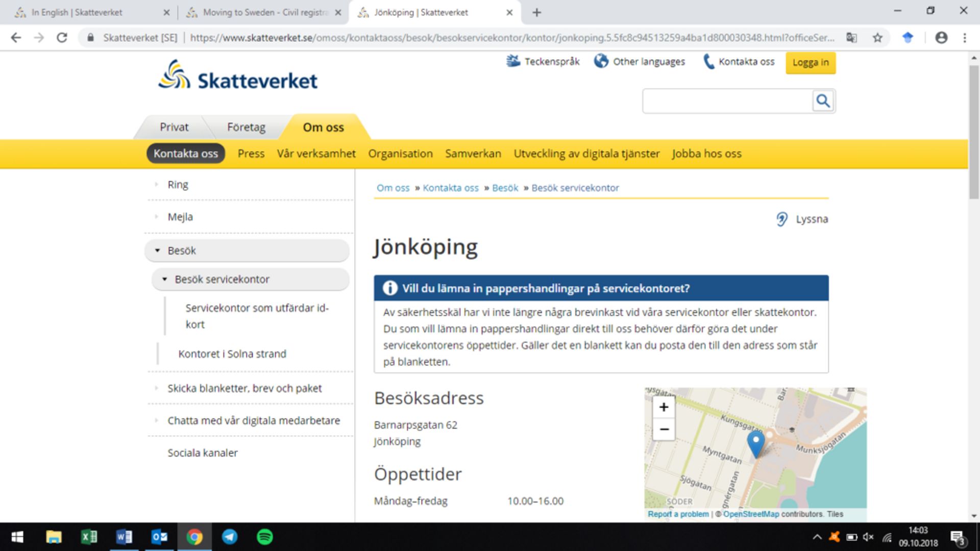Open Organisation menu item
This screenshot has height=551, width=980.
pyautogui.click(x=400, y=154)
